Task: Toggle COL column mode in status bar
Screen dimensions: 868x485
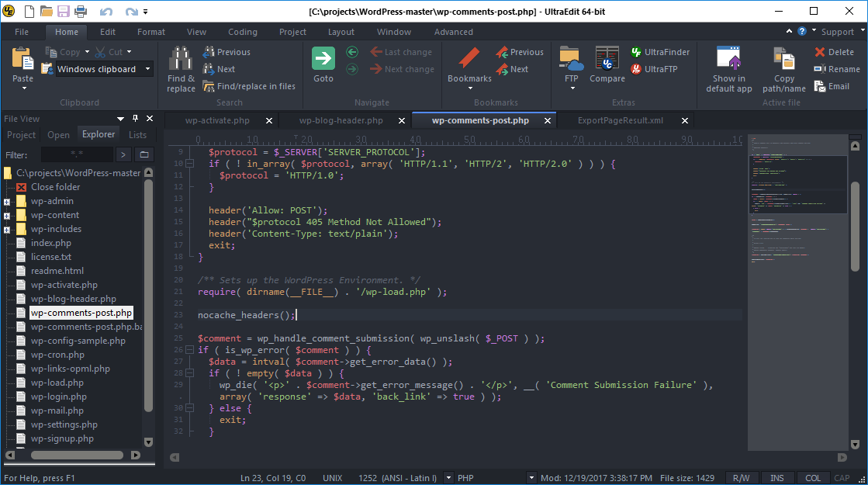Action: click(812, 478)
